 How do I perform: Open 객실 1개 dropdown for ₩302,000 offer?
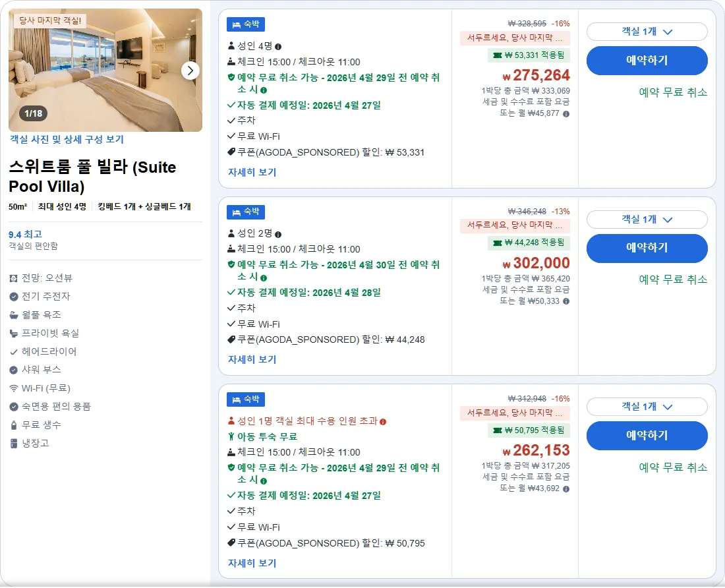(x=647, y=219)
